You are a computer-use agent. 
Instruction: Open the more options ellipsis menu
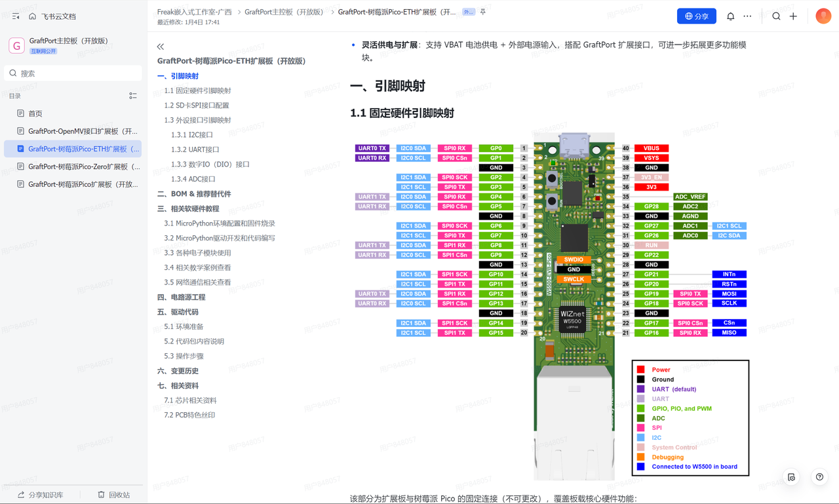click(747, 16)
